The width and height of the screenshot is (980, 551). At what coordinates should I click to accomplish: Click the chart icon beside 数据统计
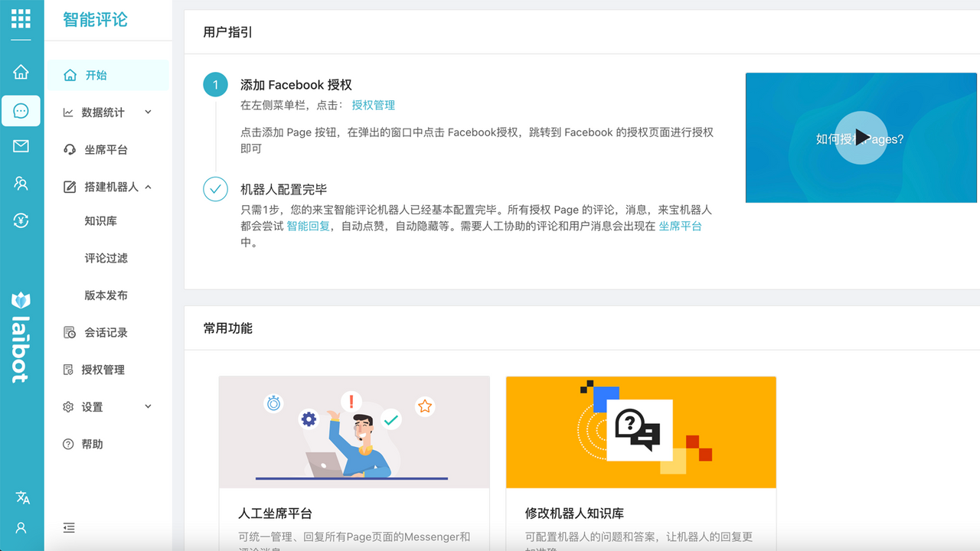[x=68, y=112]
